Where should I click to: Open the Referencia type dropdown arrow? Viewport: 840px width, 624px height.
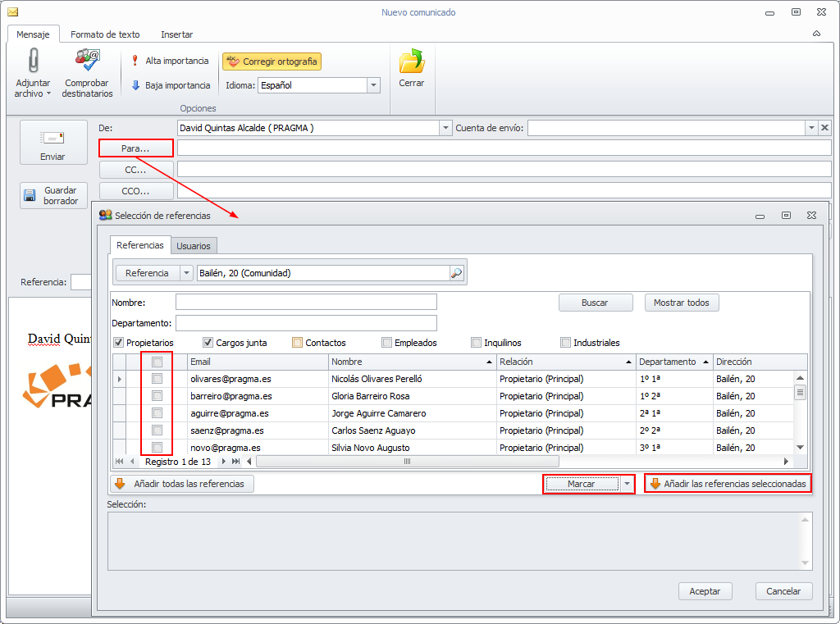pos(186,273)
